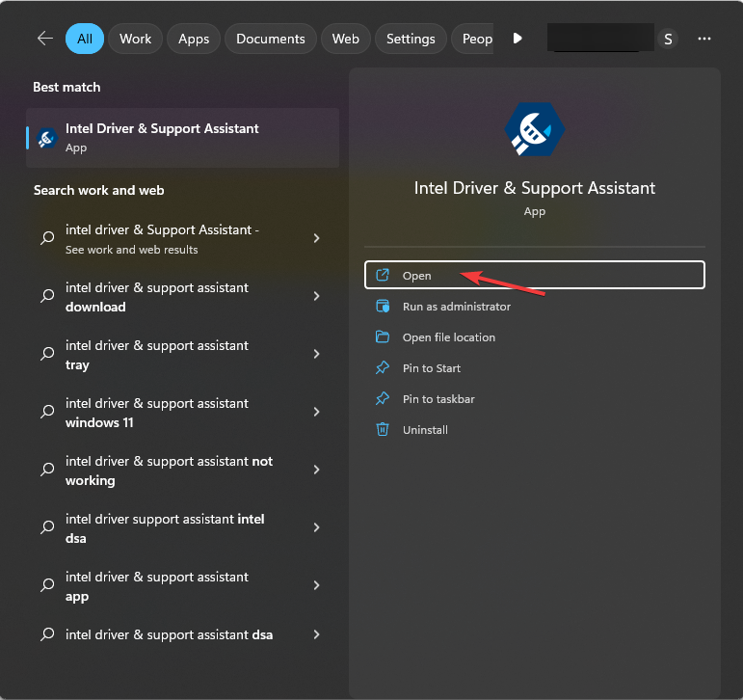Switch to the Work filter tab
Viewport: 743px width, 700px height.
coord(135,39)
